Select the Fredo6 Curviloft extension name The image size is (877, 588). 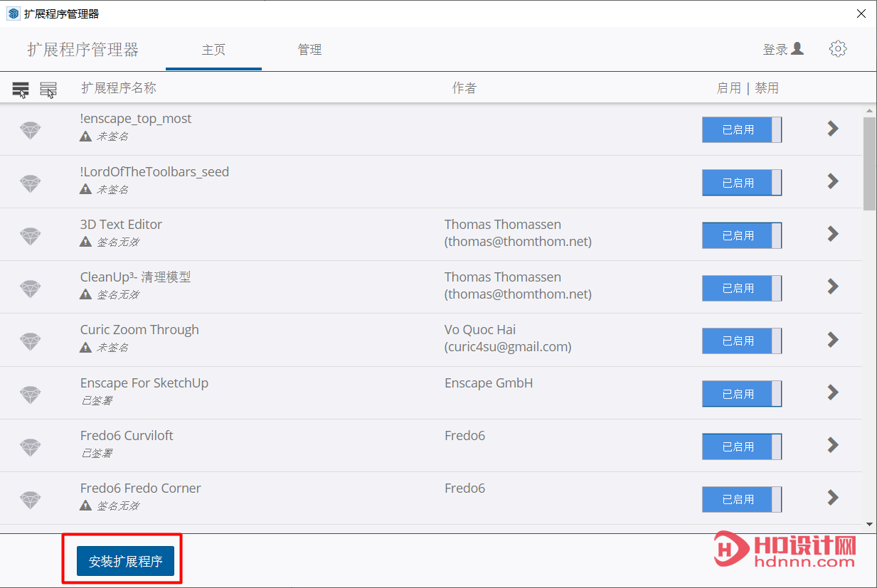point(127,435)
